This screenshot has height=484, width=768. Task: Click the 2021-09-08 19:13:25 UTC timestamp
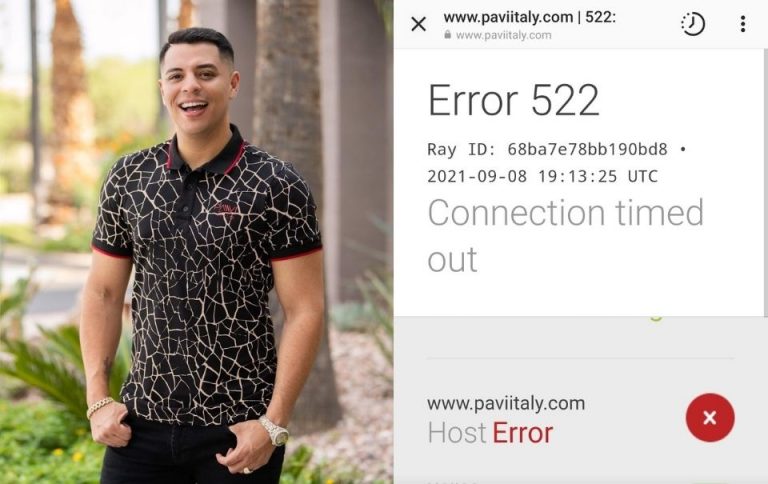click(x=542, y=176)
